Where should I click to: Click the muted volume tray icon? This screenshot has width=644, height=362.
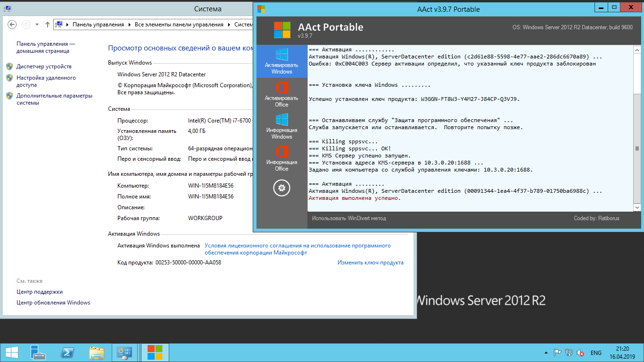pyautogui.click(x=581, y=353)
